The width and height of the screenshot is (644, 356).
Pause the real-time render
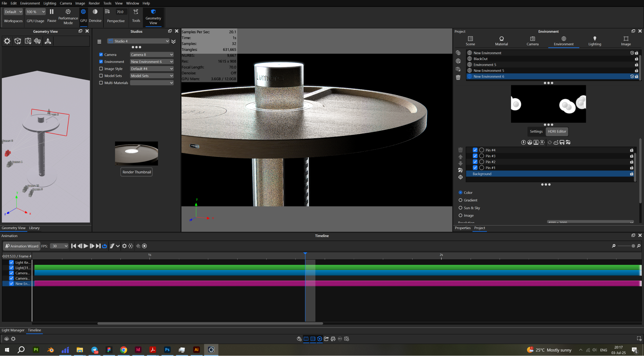52,12
